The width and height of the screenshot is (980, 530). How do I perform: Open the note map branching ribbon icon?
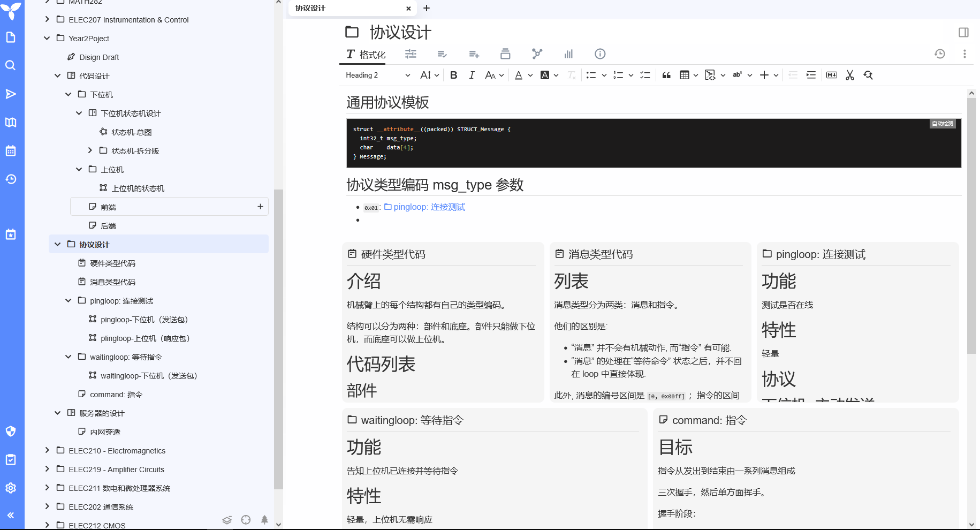coord(537,54)
